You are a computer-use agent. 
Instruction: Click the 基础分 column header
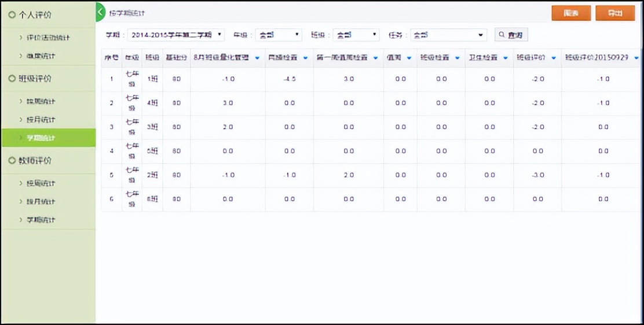(177, 58)
